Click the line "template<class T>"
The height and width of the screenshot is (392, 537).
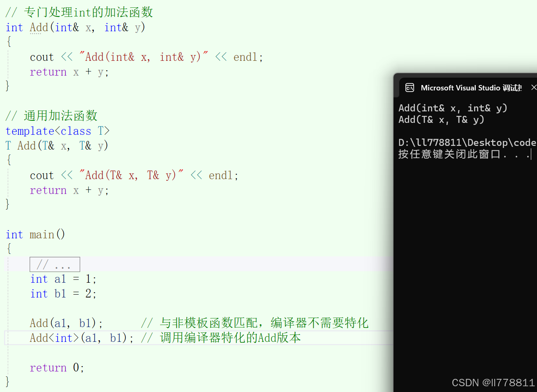(x=58, y=131)
